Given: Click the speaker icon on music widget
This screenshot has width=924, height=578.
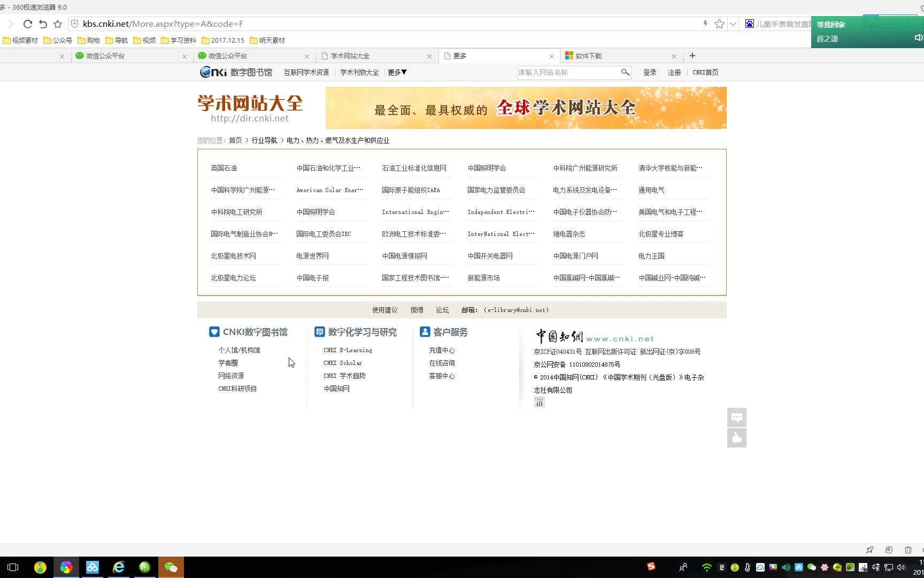Looking at the screenshot, I should (918, 37).
